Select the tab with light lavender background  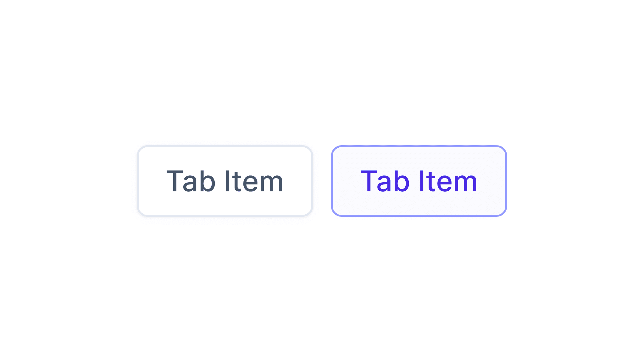tap(419, 181)
